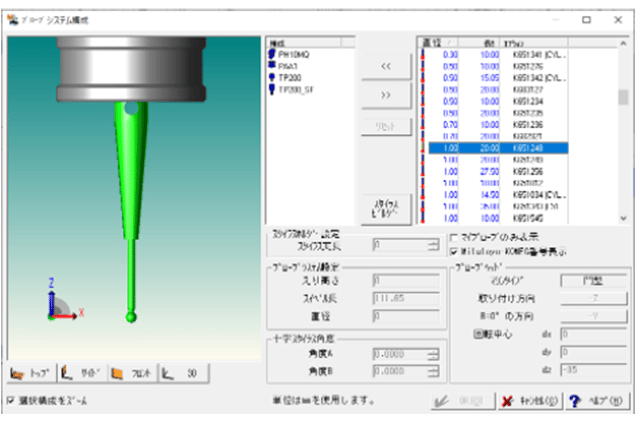Image resolution: width=640 pixels, height=426 pixels.
Task: Open the Stylus Builder button
Action: (x=386, y=209)
